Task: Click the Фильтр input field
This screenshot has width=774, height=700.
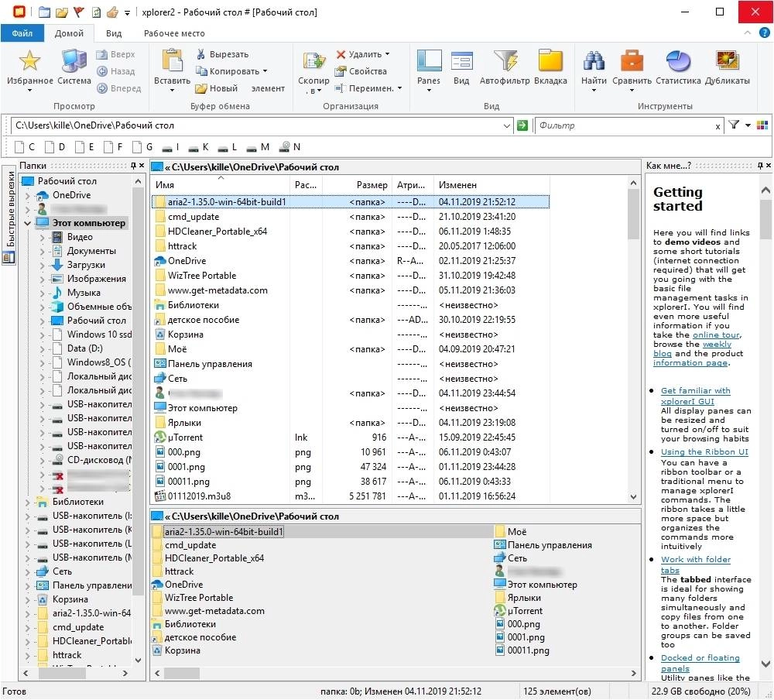Action: 623,125
